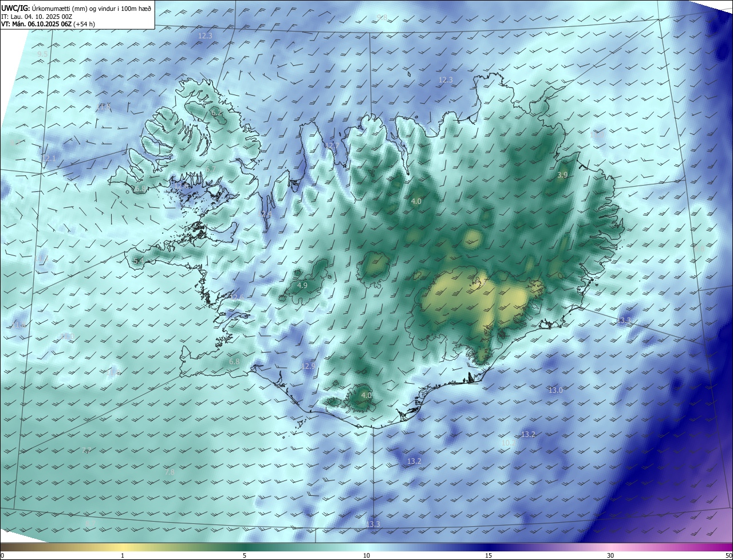Click the 12.4 value label on the map
This screenshot has width=733, height=560.
[x=266, y=214]
